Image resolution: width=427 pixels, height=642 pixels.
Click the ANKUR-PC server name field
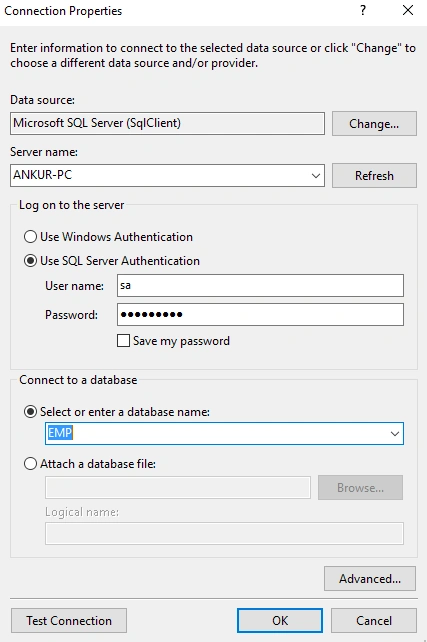point(159,175)
